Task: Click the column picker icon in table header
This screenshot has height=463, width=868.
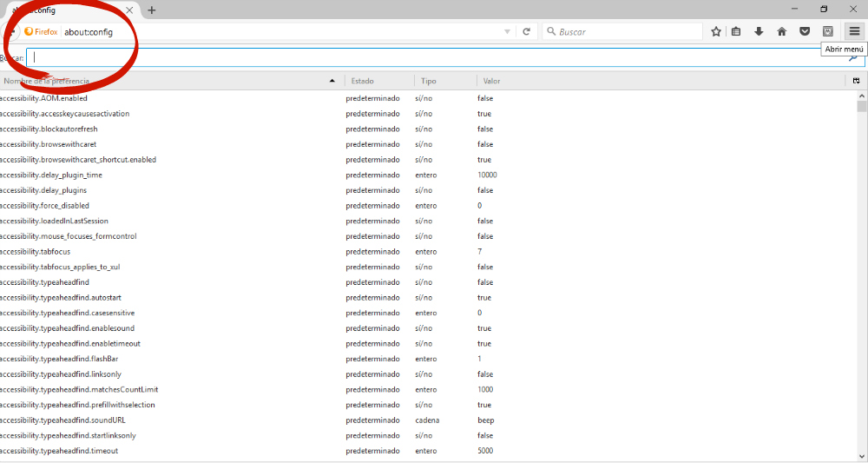Action: [856, 81]
